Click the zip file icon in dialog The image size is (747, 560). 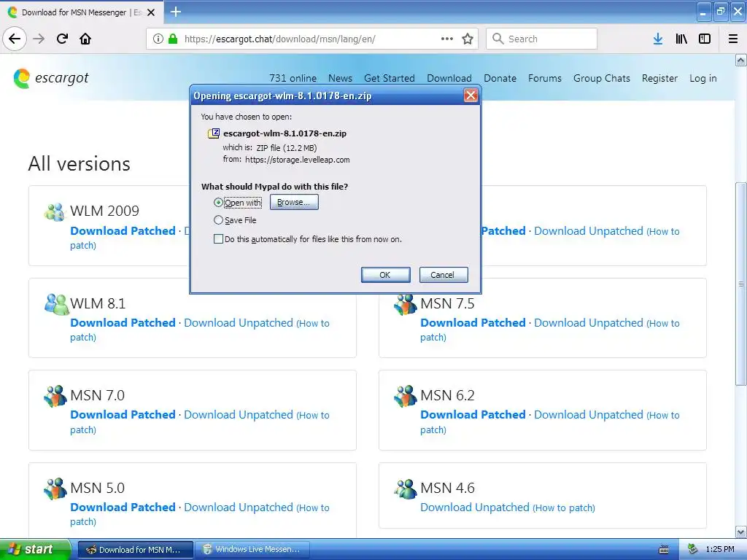[x=214, y=133]
